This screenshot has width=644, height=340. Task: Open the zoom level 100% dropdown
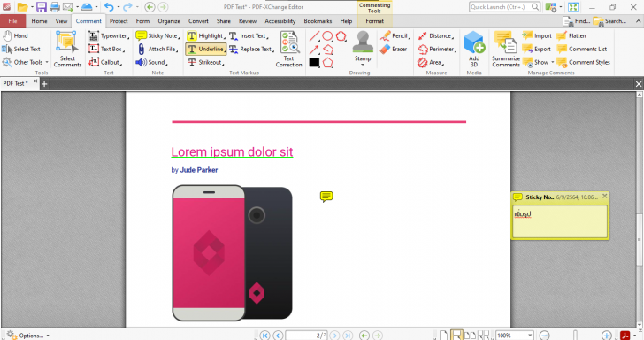point(530,335)
